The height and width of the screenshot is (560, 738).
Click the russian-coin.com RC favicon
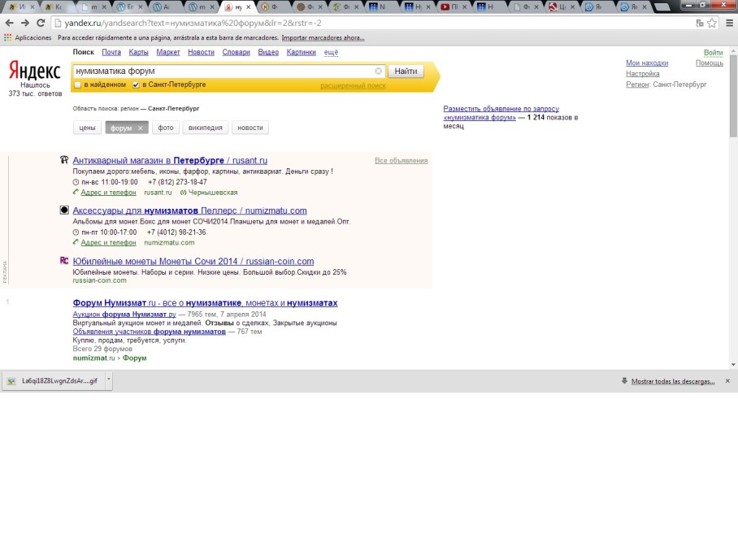click(x=64, y=259)
